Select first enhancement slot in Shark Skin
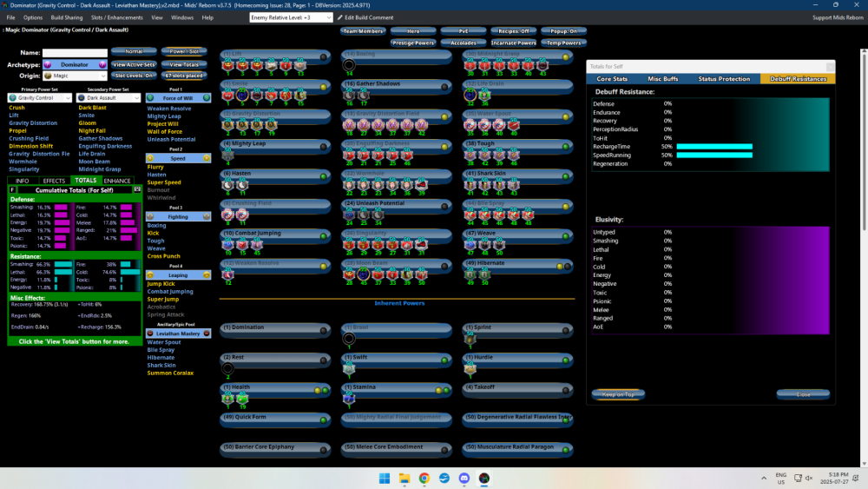The height and width of the screenshot is (489, 868). click(x=470, y=185)
